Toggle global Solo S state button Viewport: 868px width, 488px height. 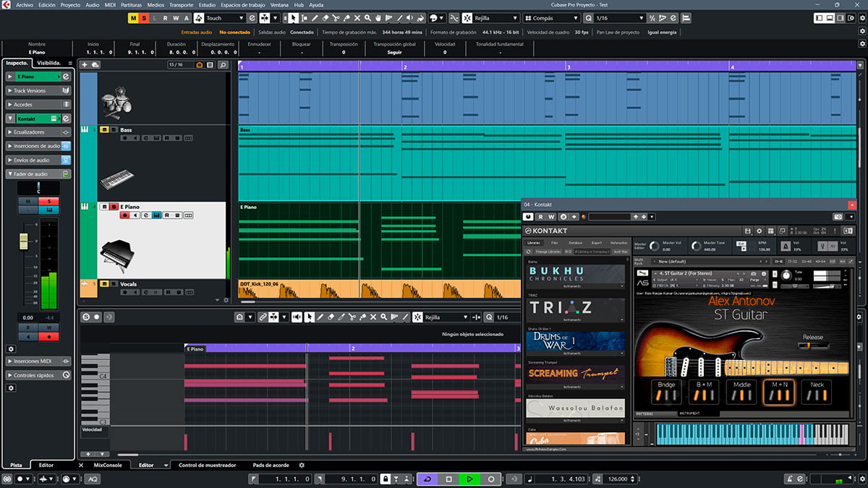point(144,18)
